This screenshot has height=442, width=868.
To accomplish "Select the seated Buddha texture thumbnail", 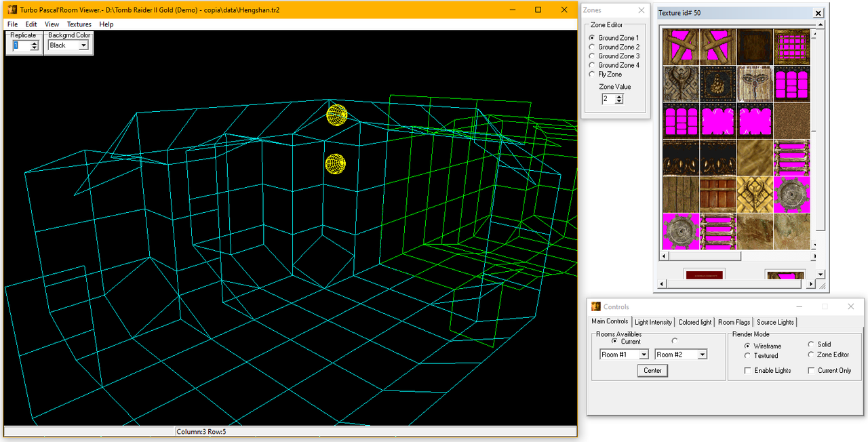I will (x=718, y=83).
